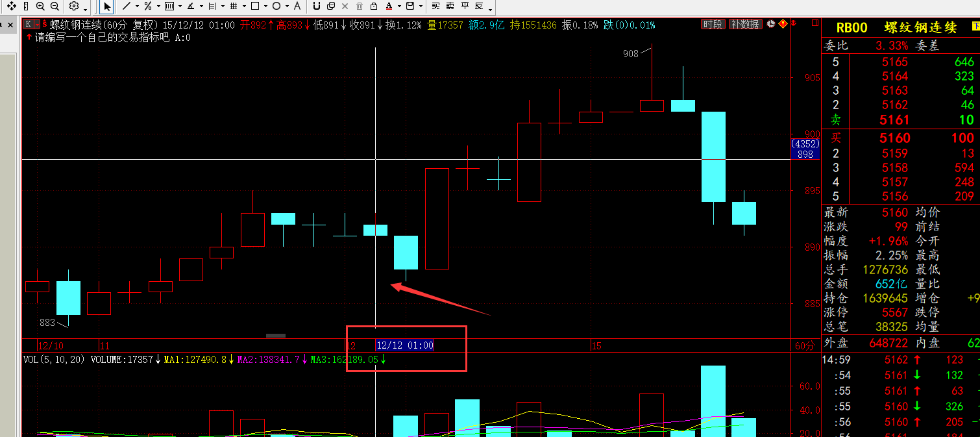The image size is (980, 437).
Task: Open the settings gear dropdown arrow
Action: pyautogui.click(x=86, y=8)
